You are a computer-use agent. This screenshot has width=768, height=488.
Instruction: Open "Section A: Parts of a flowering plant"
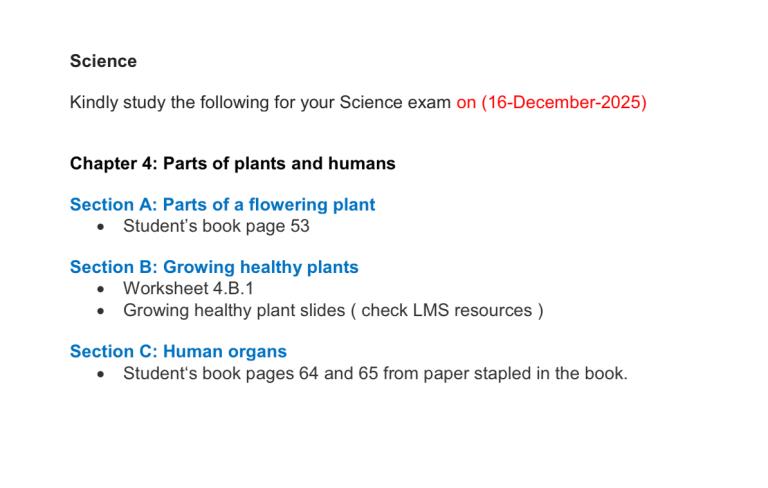point(222,205)
